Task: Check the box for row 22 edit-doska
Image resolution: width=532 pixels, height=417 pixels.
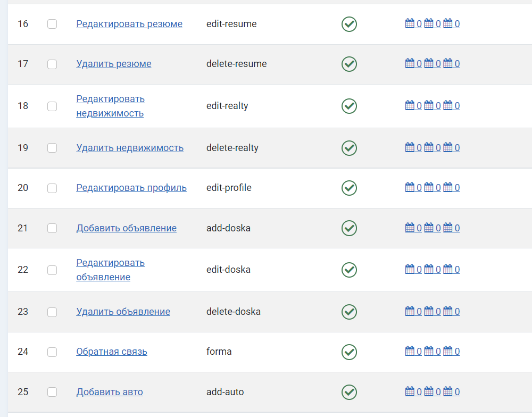Action: (52, 270)
